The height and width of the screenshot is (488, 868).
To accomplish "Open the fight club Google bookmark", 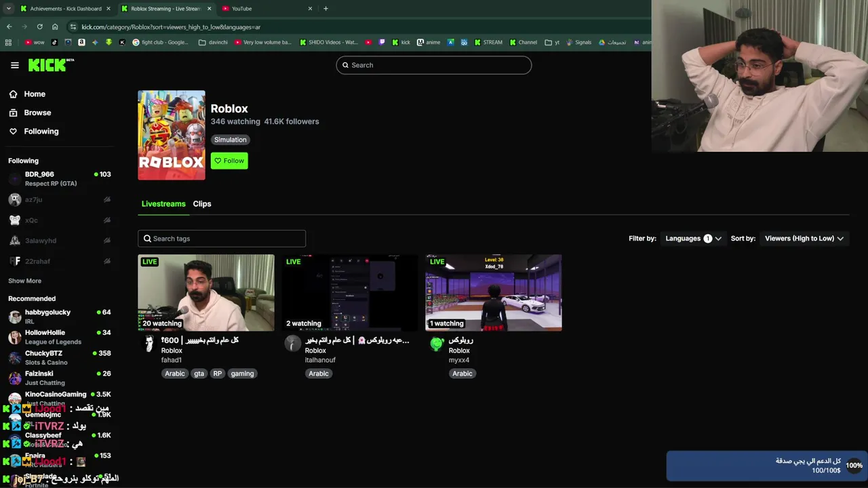I will coord(161,42).
